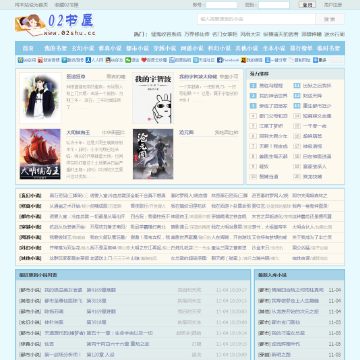Open more share options via 更多 icon
Image resolution: width=360 pixels, height=360 pixels.
[315, 60]
